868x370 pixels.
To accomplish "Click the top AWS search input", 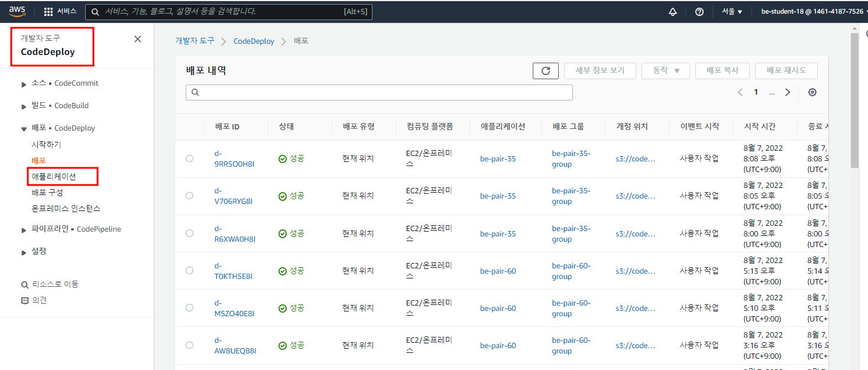I will (x=228, y=12).
